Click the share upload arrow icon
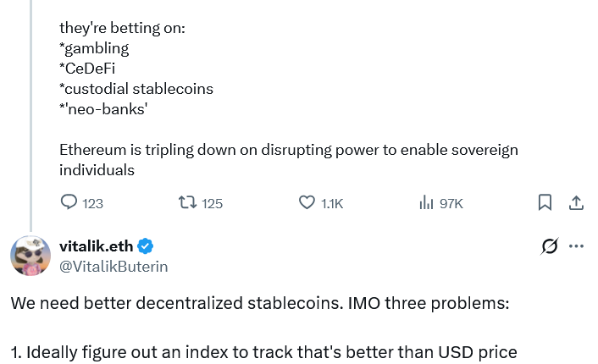 575,203
